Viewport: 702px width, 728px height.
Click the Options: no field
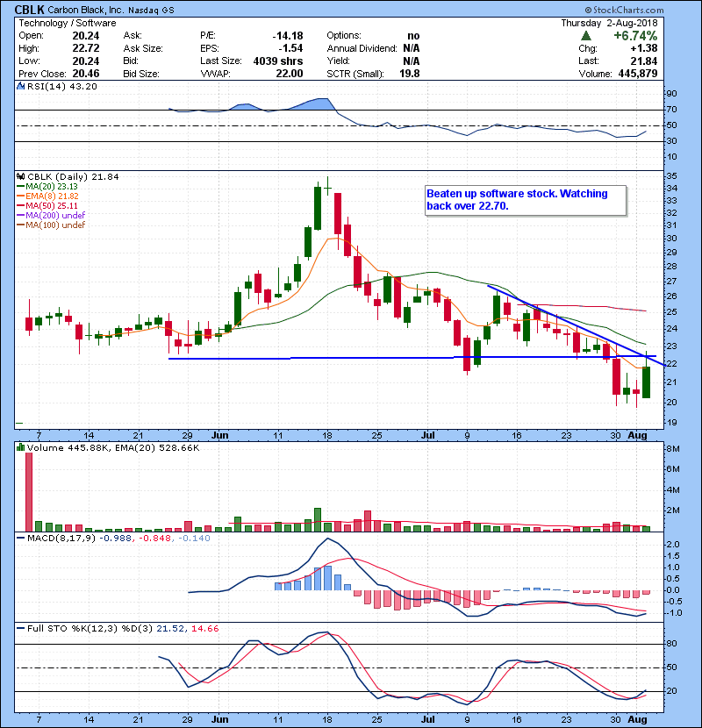373,36
